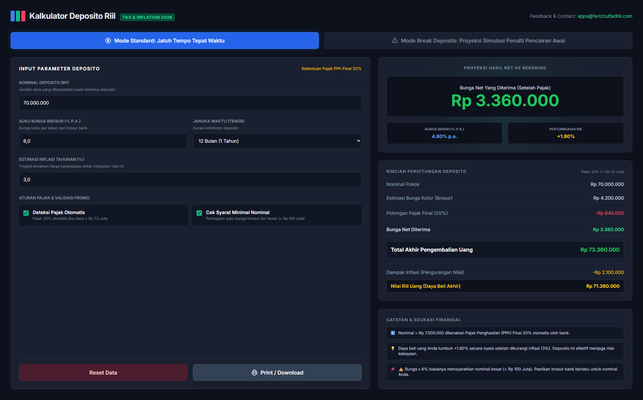Click the Rincian Perhitungan Deposito heading
This screenshot has height=400, width=643.
click(x=426, y=171)
